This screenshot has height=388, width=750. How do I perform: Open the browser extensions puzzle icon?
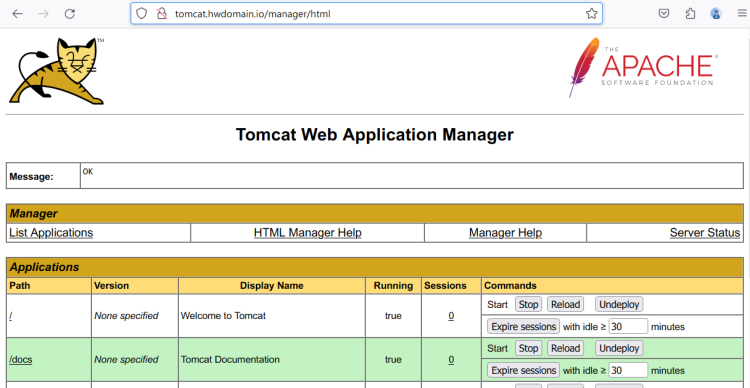(690, 13)
